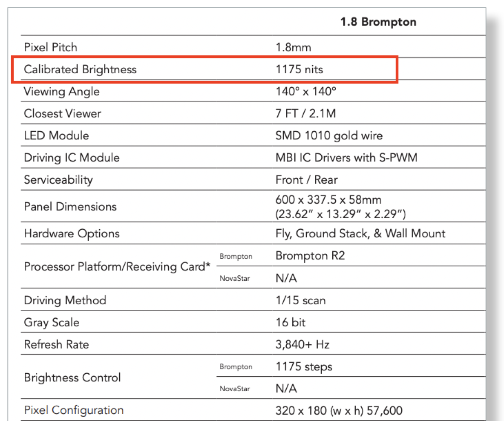Select the LED Module row label
Image resolution: width=504 pixels, height=421 pixels.
point(56,136)
